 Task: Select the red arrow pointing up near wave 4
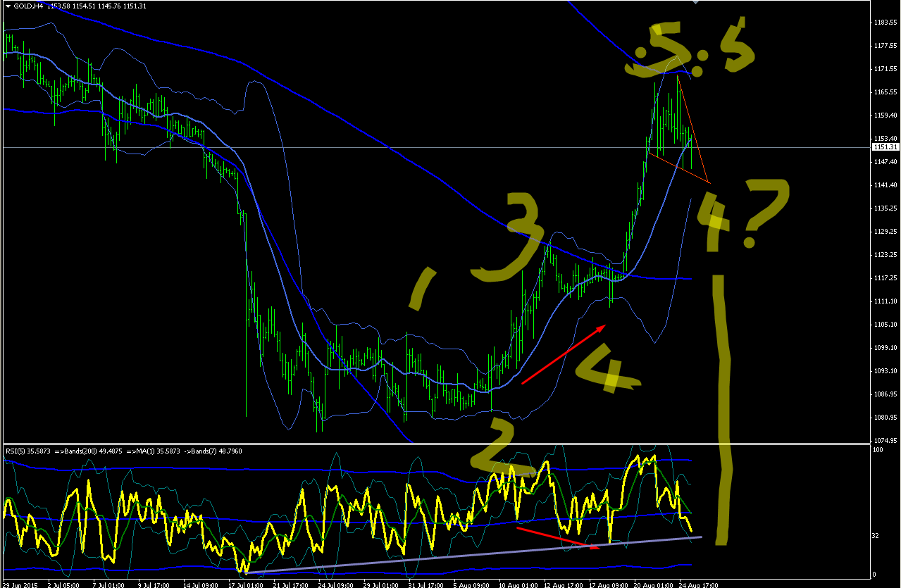point(564,354)
